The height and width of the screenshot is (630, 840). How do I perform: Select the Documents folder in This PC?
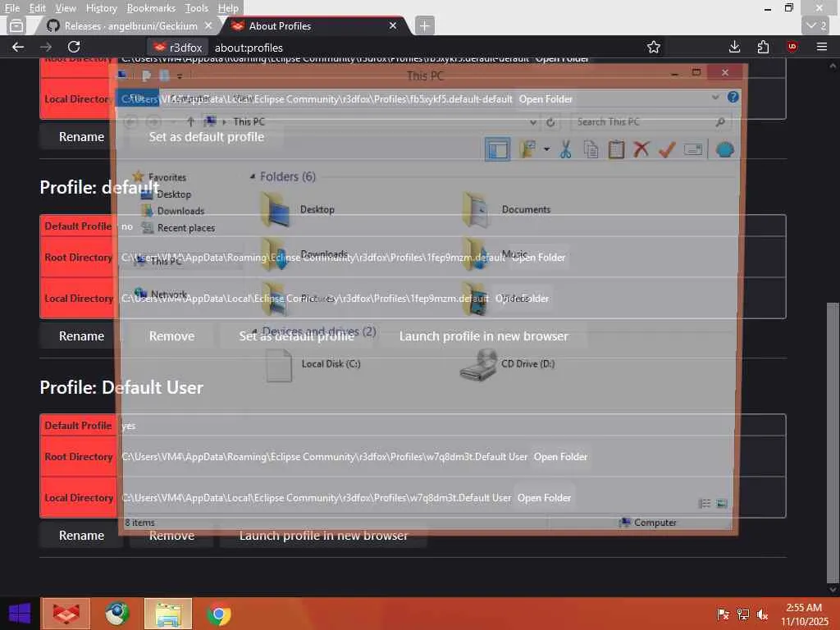pyautogui.click(x=506, y=209)
